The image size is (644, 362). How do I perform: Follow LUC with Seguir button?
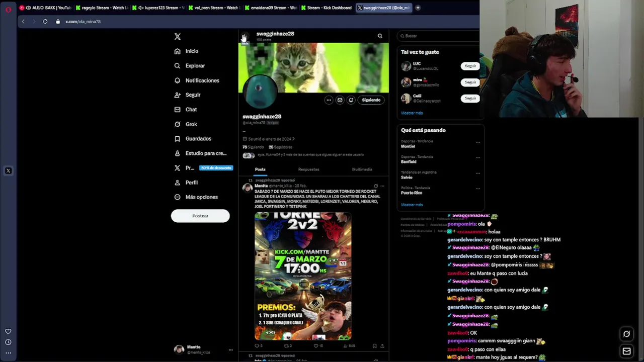[470, 66]
